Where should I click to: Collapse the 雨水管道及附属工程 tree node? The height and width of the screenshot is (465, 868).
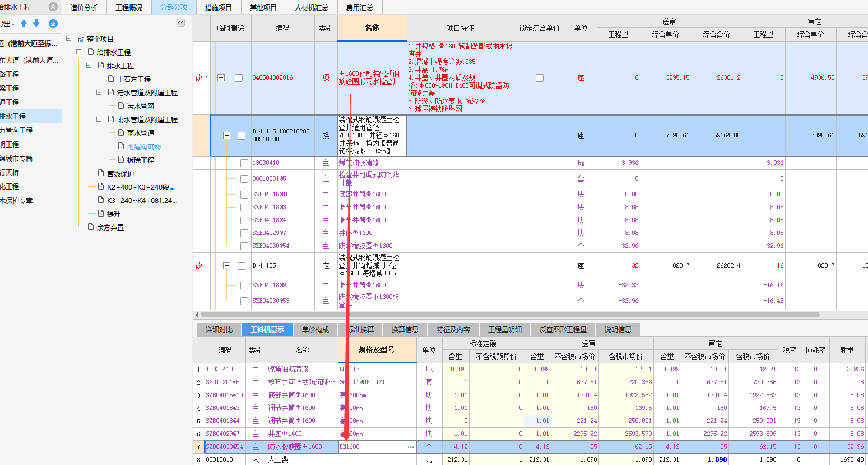tap(99, 119)
